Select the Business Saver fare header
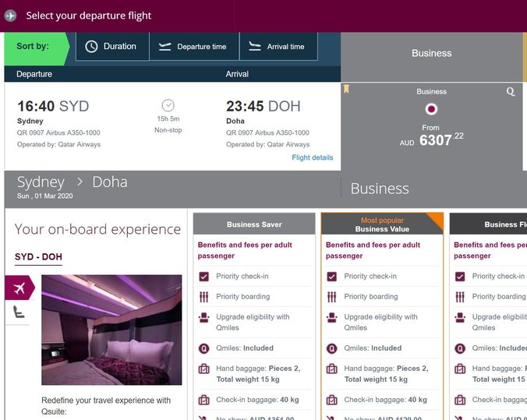The height and width of the screenshot is (420, 527). [x=254, y=224]
